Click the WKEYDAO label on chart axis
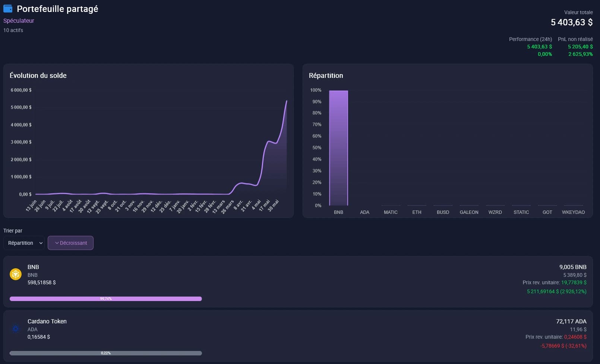The width and height of the screenshot is (600, 364). click(573, 212)
